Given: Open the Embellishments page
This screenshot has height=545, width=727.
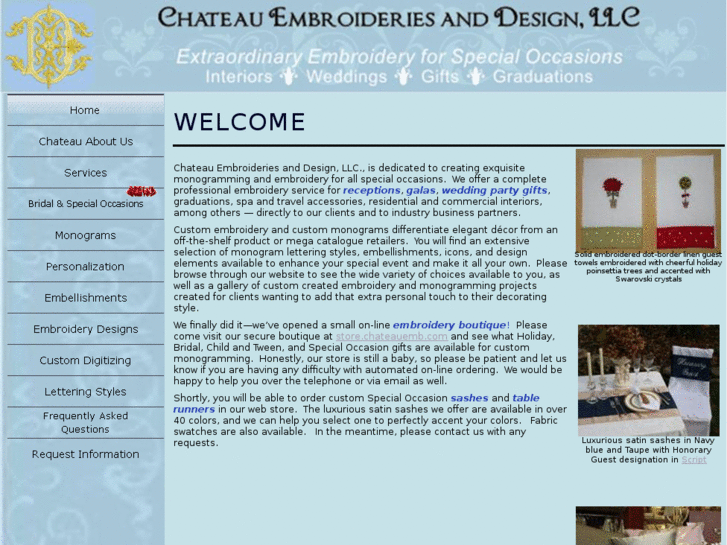Looking at the screenshot, I should point(85,298).
